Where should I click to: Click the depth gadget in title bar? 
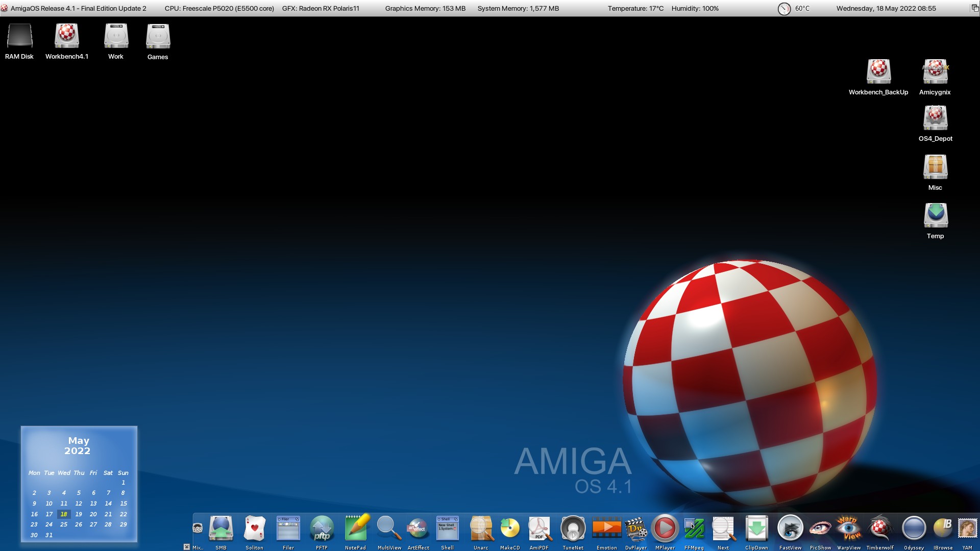point(974,8)
